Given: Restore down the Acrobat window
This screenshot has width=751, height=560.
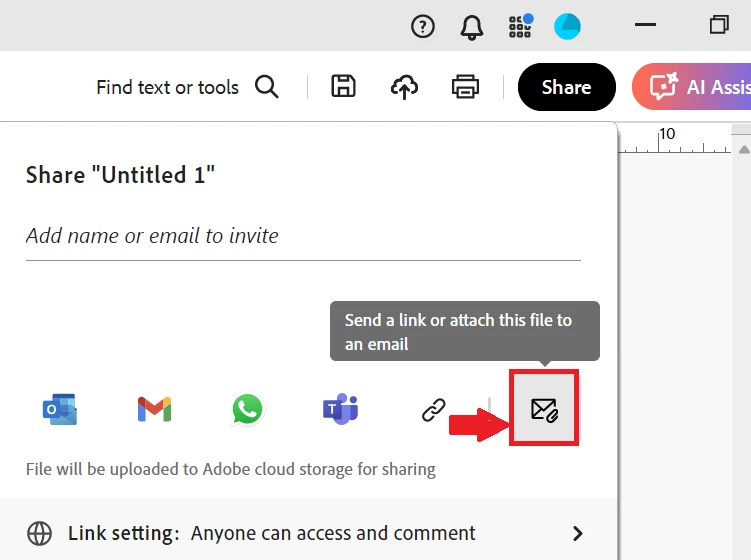Looking at the screenshot, I should pos(719,24).
